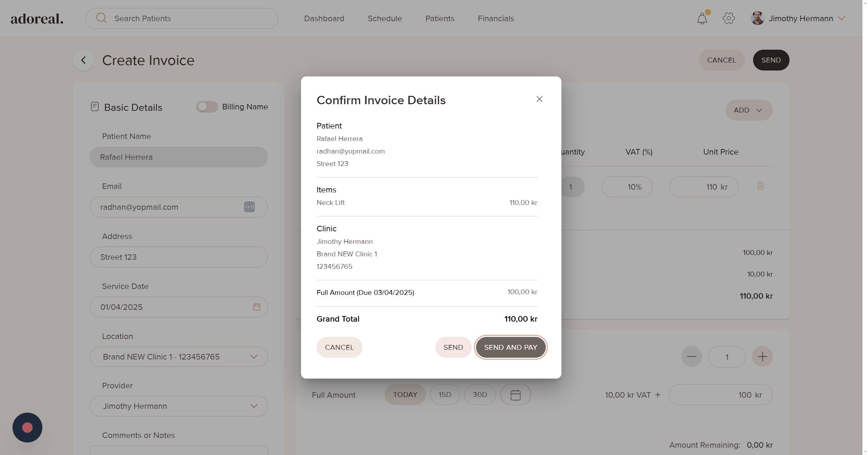Viewport: 868px width, 455px height.
Task: Close the Confirm Invoice Details dialog
Action: click(x=539, y=99)
